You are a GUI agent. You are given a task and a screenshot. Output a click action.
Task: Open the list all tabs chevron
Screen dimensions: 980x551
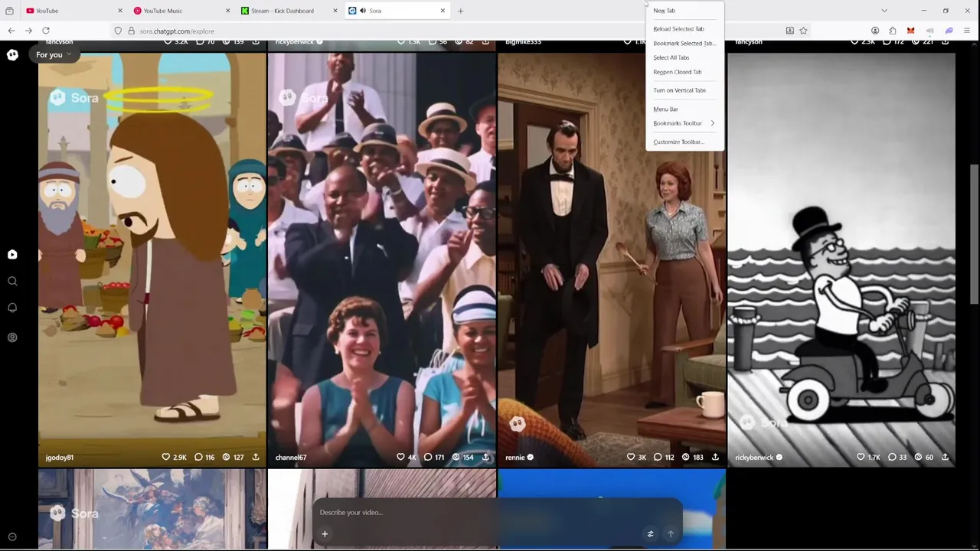pos(884,11)
